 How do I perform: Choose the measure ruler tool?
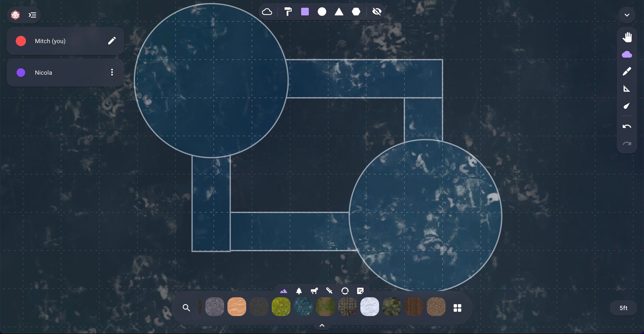point(627,89)
